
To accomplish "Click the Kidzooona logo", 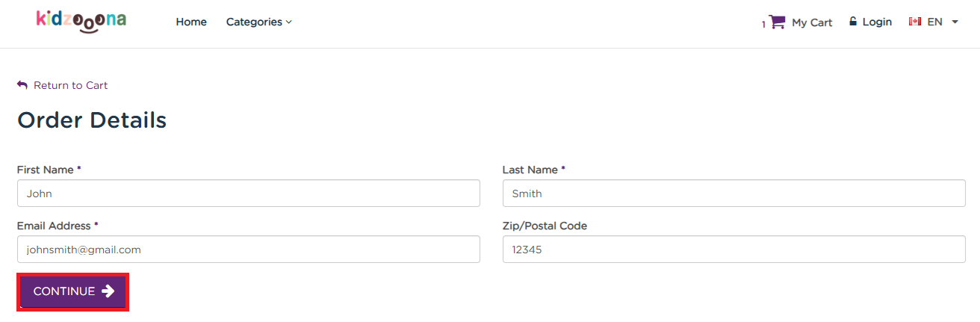I will pyautogui.click(x=81, y=22).
